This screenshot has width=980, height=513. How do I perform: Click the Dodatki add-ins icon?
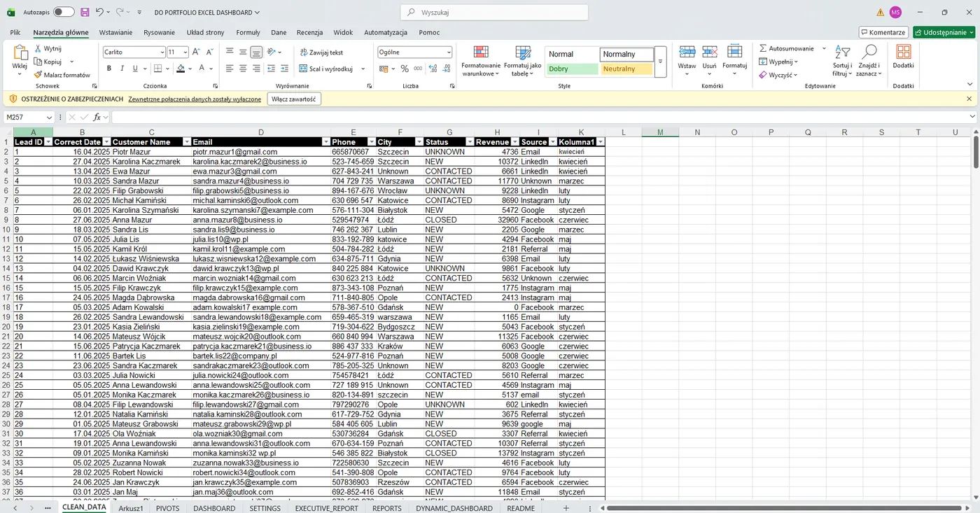(x=904, y=52)
